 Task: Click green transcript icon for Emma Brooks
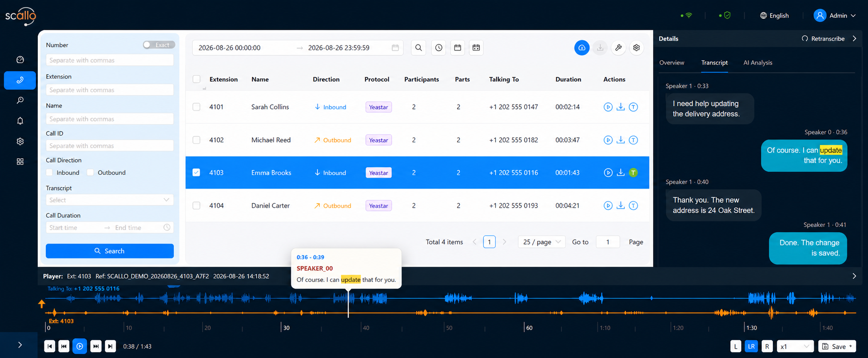tap(633, 173)
